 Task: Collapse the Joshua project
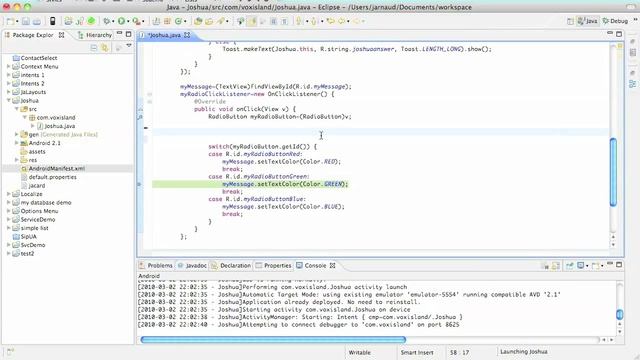(x=9, y=100)
